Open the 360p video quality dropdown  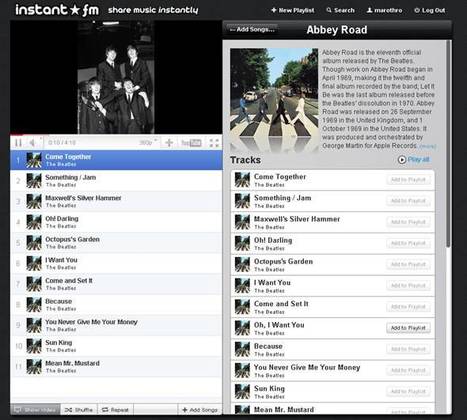(148, 143)
